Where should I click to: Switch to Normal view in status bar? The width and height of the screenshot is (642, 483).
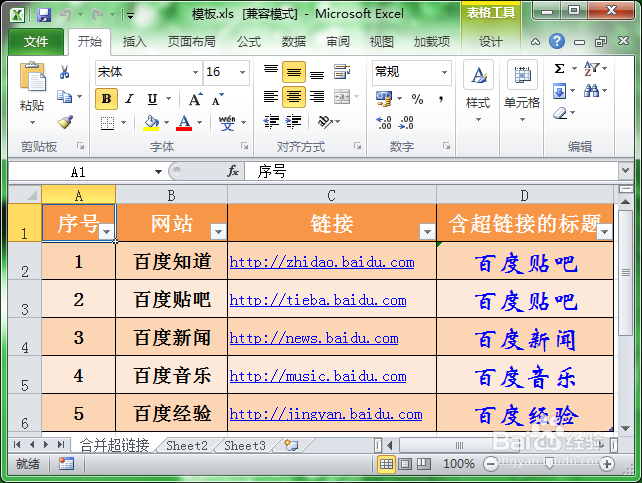(386, 464)
